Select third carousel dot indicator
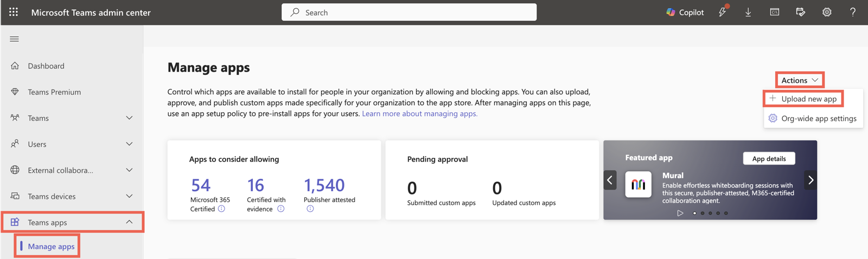 (x=710, y=213)
